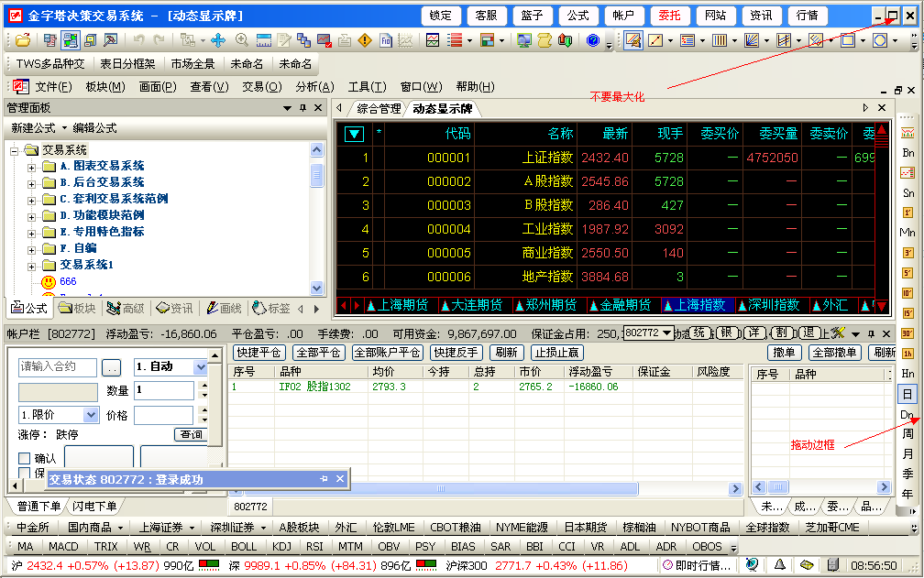This screenshot has width=924, height=578.
Task: Tick the 确认 checkbox in order panel
Action: tap(25, 458)
